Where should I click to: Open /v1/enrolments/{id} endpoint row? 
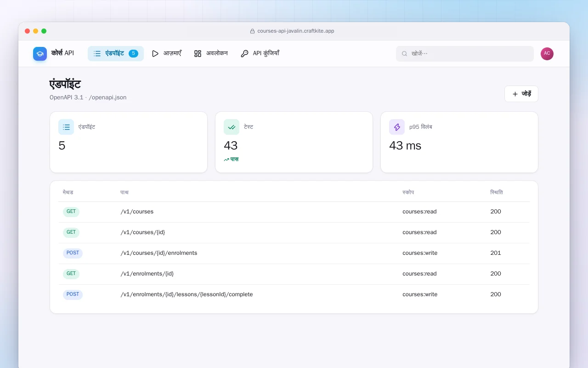click(294, 274)
